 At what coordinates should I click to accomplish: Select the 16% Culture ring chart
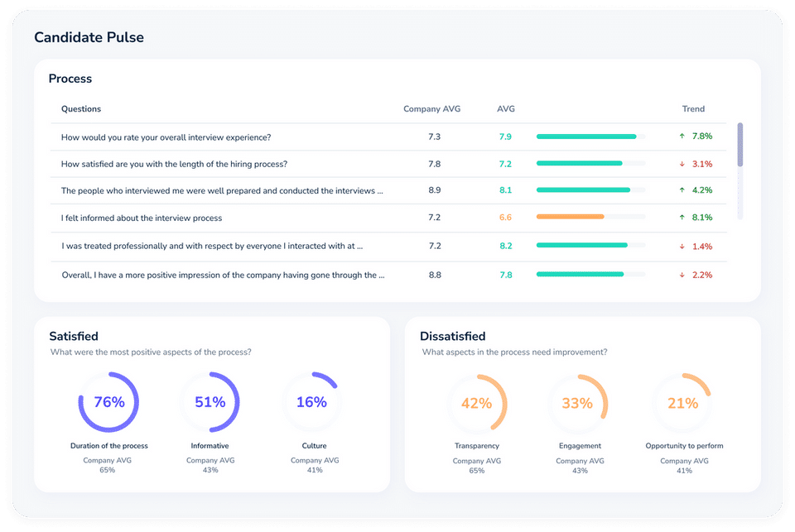[x=311, y=402]
